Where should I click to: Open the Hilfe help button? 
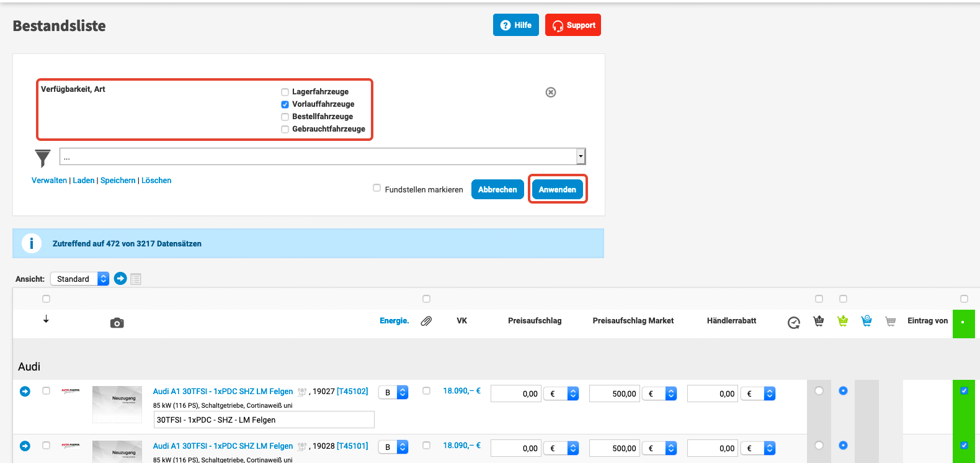click(515, 25)
